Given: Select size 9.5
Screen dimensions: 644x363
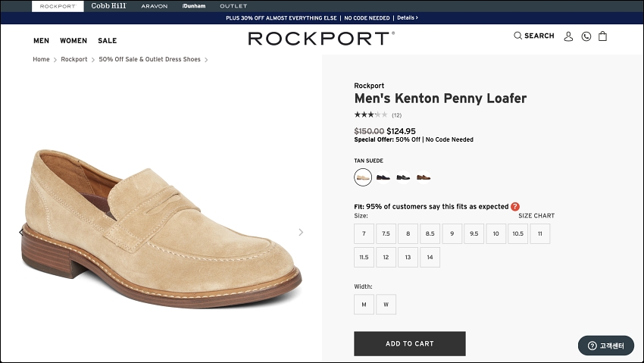Looking at the screenshot, I should (x=474, y=233).
